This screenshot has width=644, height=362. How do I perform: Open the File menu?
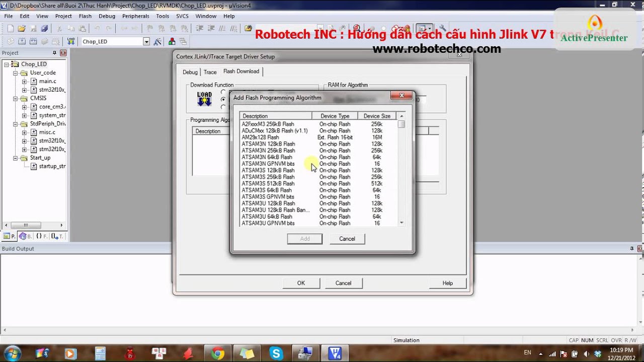coord(9,16)
